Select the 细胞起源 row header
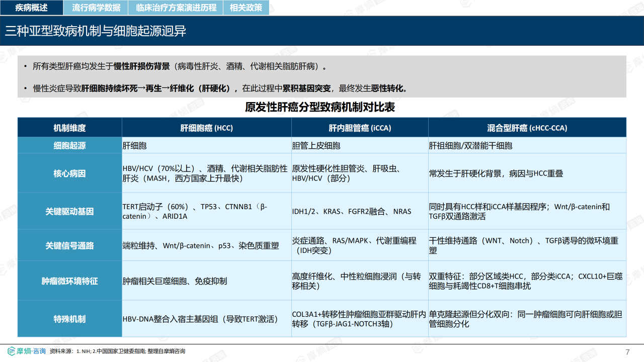644x362 pixels. pos(69,146)
